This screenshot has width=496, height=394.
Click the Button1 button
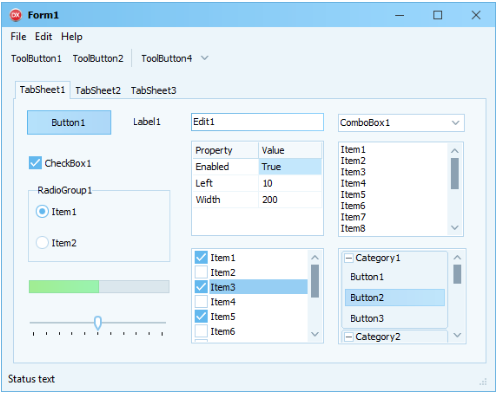69,122
